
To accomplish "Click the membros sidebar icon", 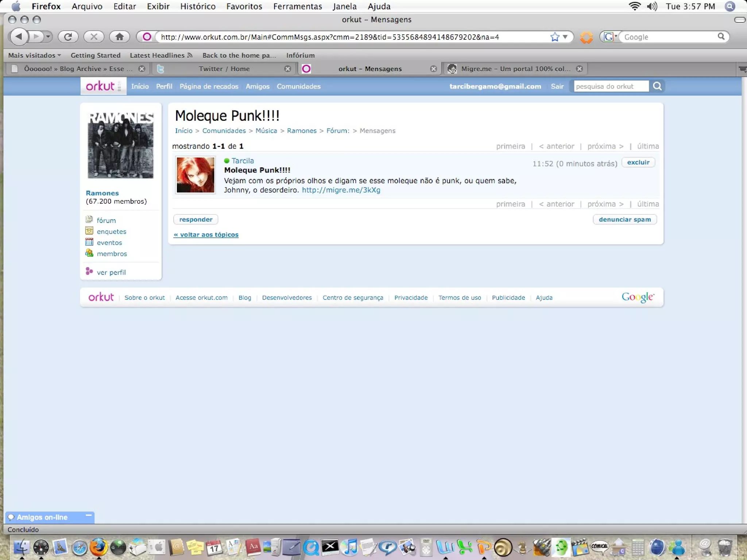I will [89, 253].
